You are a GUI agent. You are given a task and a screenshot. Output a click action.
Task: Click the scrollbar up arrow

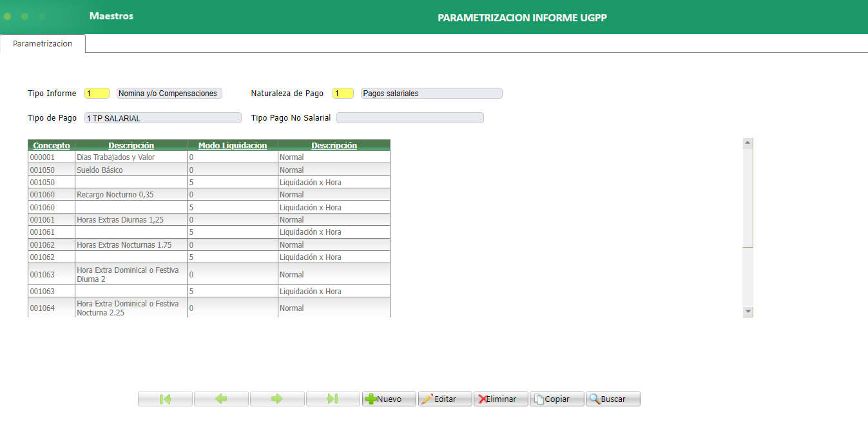coord(748,143)
